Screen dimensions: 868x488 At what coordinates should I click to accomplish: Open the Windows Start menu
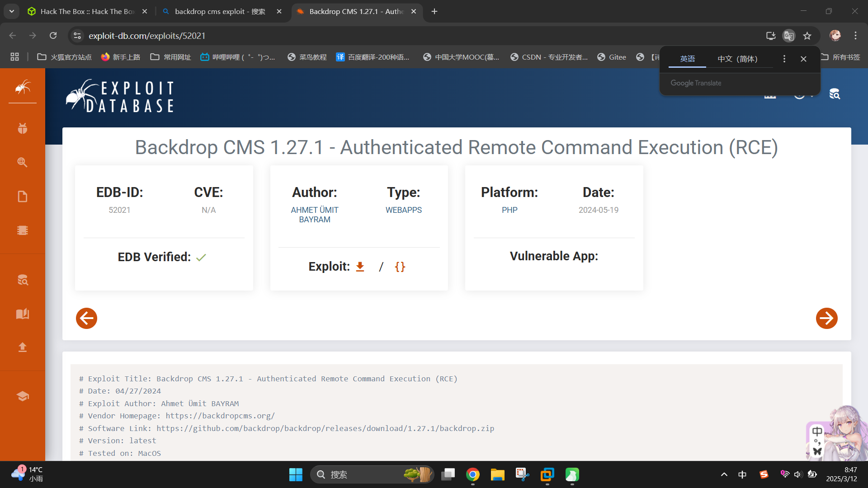tap(296, 474)
